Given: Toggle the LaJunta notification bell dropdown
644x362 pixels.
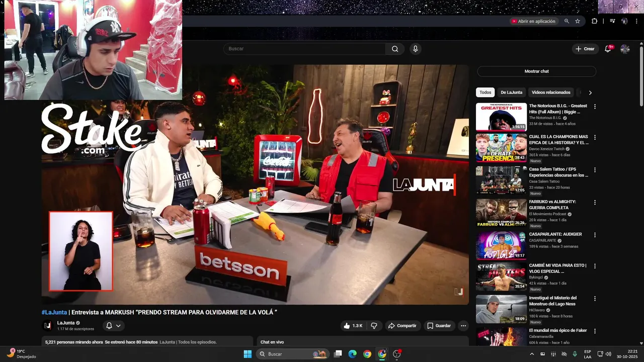Looking at the screenshot, I should [x=114, y=326].
